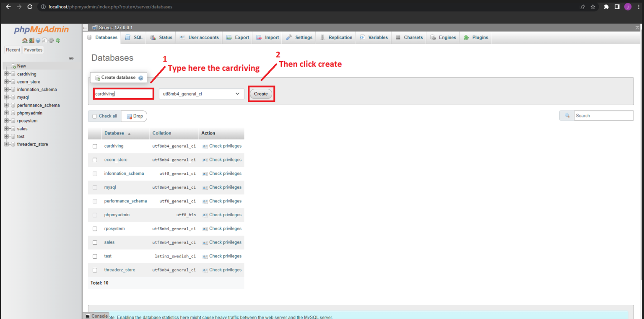Open the collation dropdown showing utf8mb4_general_ci
The height and width of the screenshot is (319, 644).
click(201, 93)
